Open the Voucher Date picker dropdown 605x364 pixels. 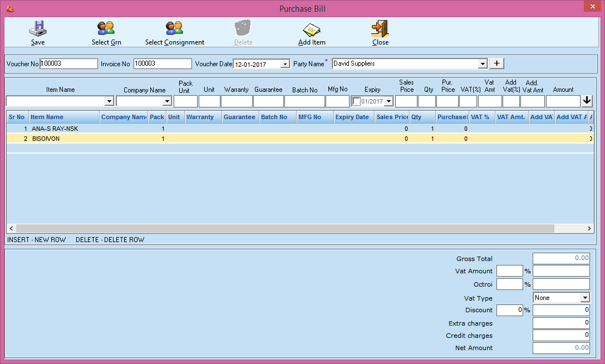click(285, 64)
